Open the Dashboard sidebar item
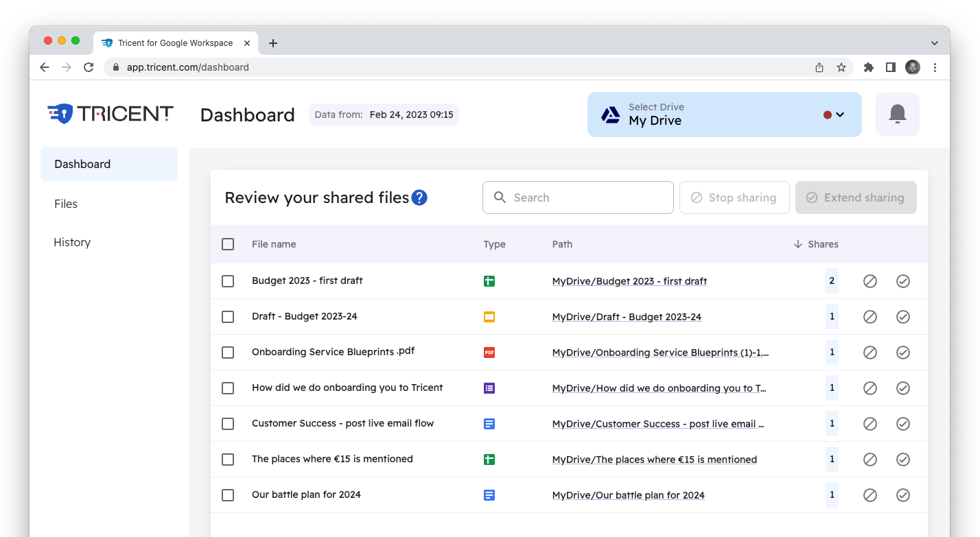Viewport: 980px width, 537px height. (109, 164)
